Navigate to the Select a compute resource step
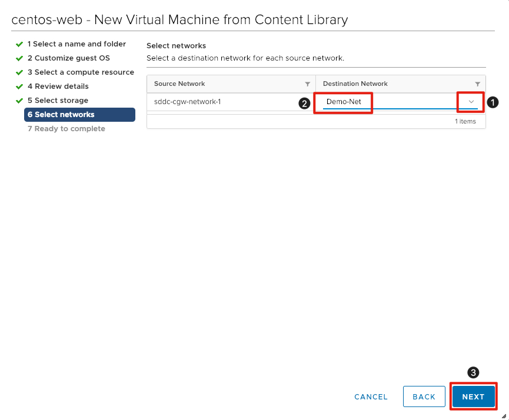 [81, 72]
